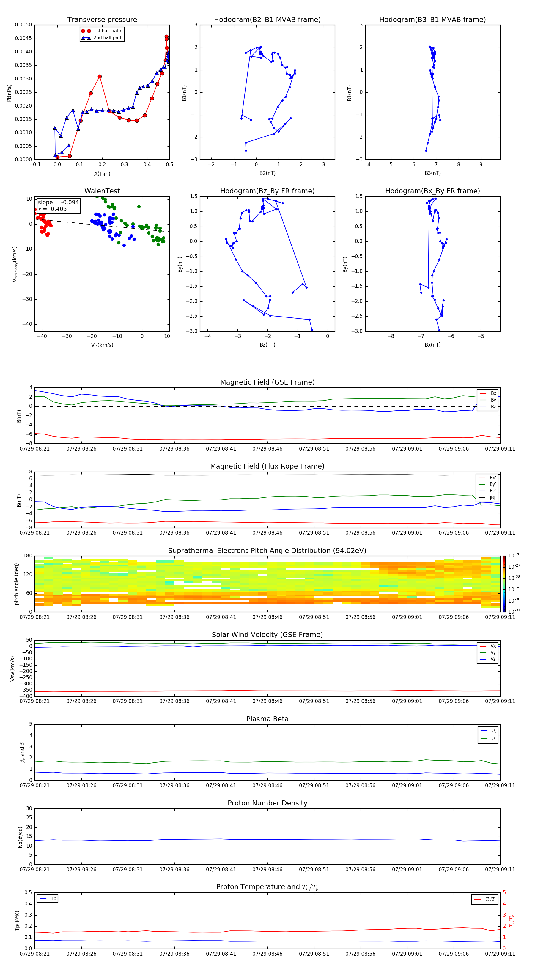
Task: Click the Suprathermal Electrons Pitch Angle Distribution title
Action: pos(267,551)
